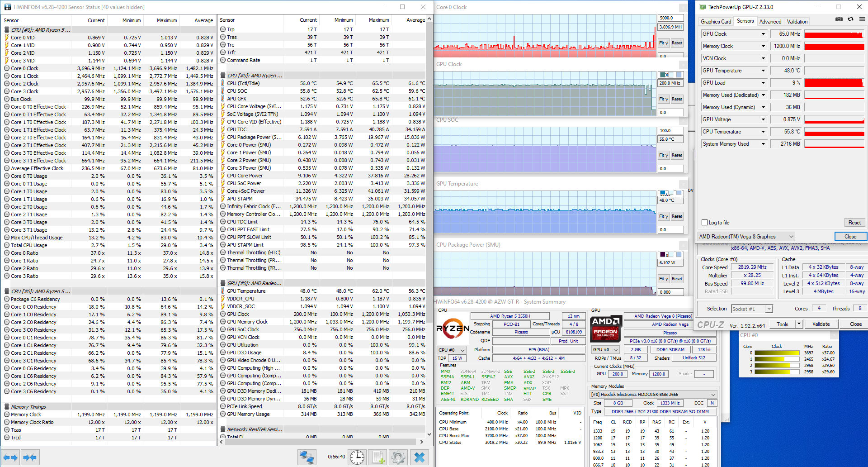Click the CPU-Z Close button
This screenshot has width=868, height=467.
[x=855, y=324]
